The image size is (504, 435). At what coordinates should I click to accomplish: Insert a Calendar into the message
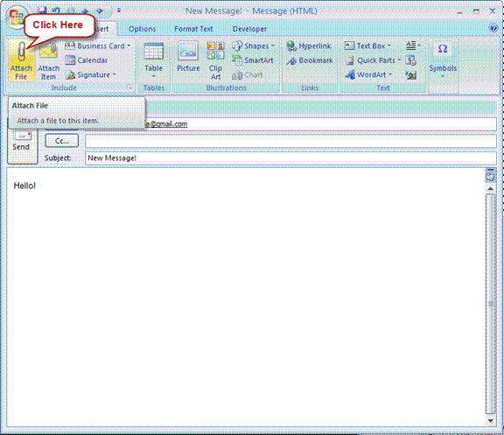pos(86,60)
